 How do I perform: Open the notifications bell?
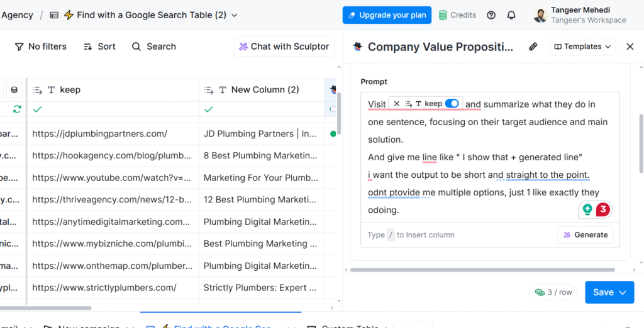[x=511, y=15]
